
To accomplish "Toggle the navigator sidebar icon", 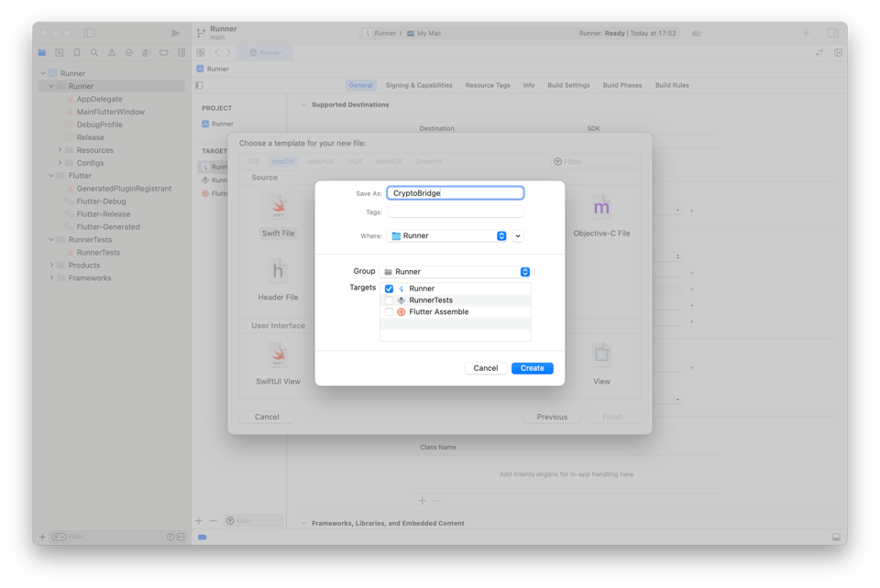I will (89, 33).
